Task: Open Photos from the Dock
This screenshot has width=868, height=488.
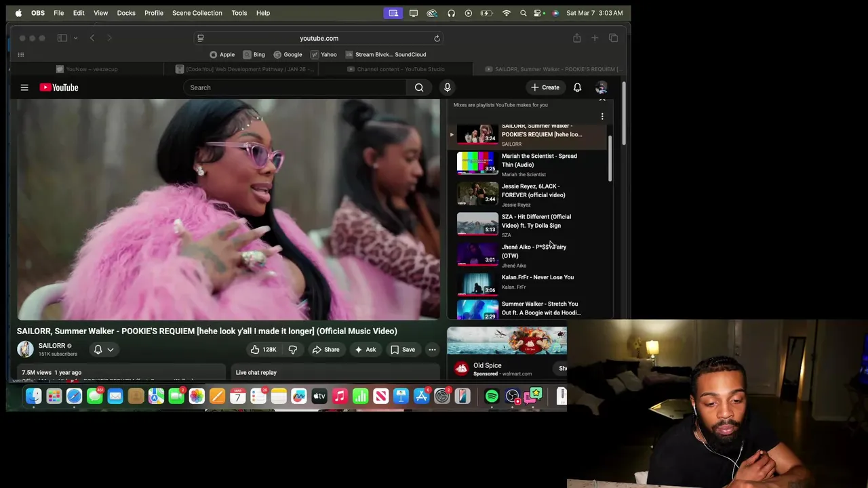Action: [x=197, y=396]
